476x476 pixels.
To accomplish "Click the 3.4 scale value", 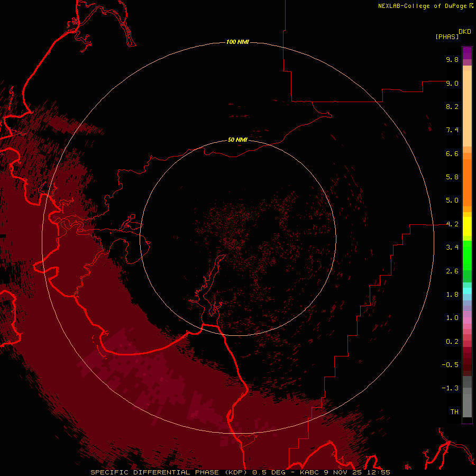I will (x=452, y=248).
